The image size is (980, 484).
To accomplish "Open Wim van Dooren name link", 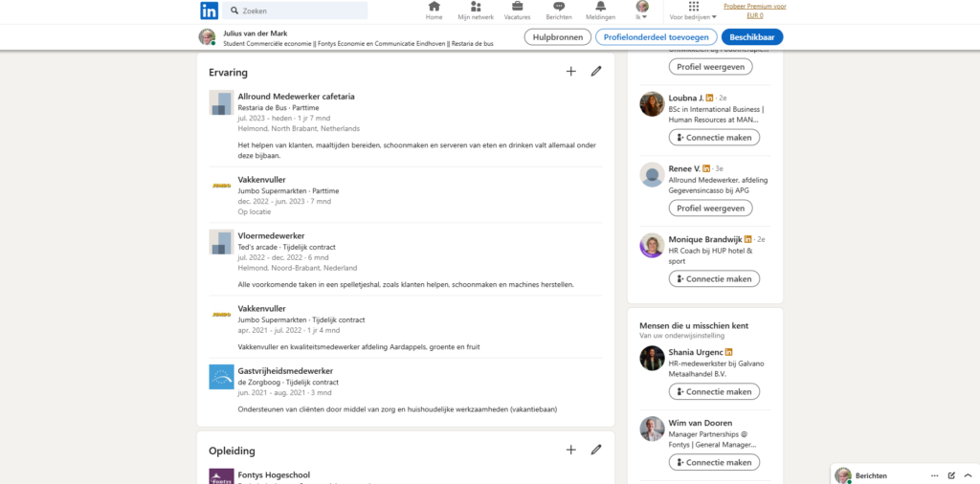I will coord(700,423).
